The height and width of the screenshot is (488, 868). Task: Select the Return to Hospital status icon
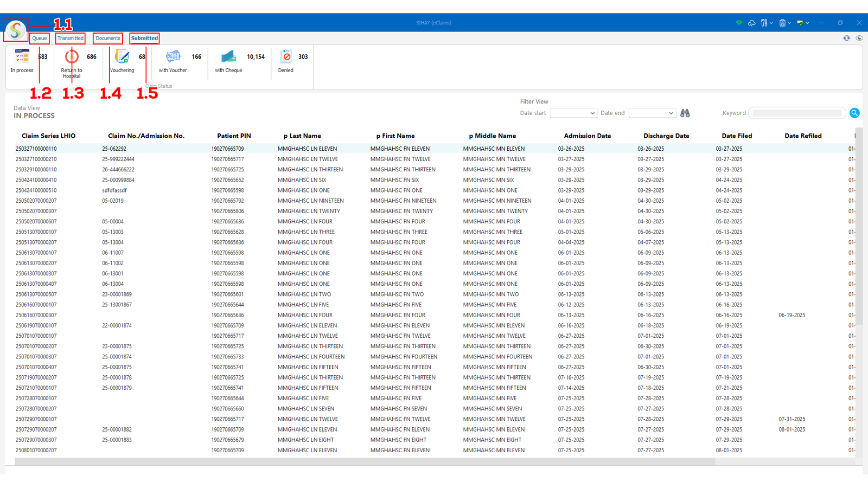[x=72, y=57]
